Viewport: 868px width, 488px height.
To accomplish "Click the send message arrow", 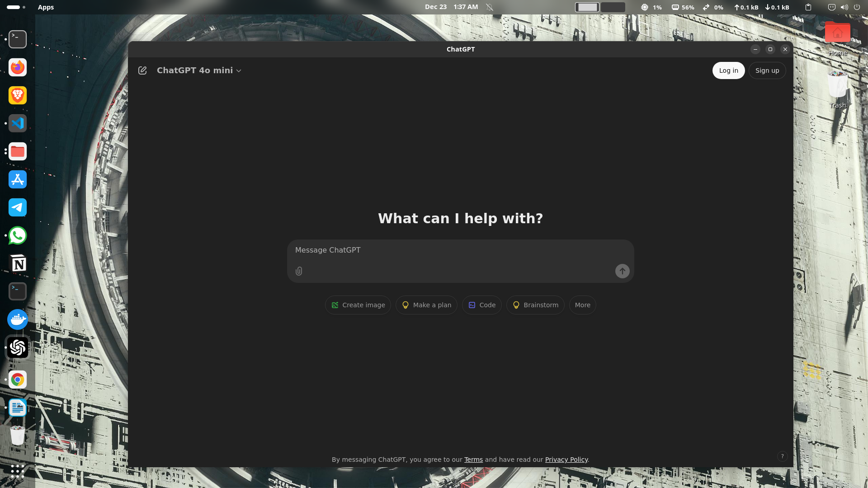I will point(622,271).
